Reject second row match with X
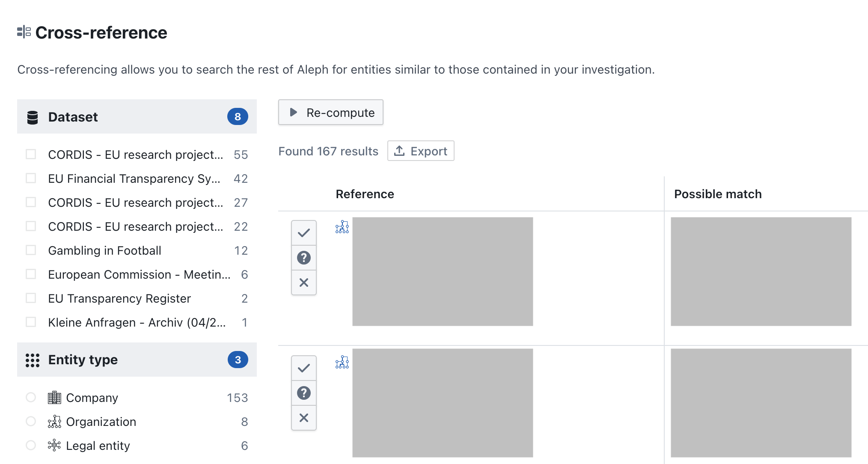 point(304,418)
